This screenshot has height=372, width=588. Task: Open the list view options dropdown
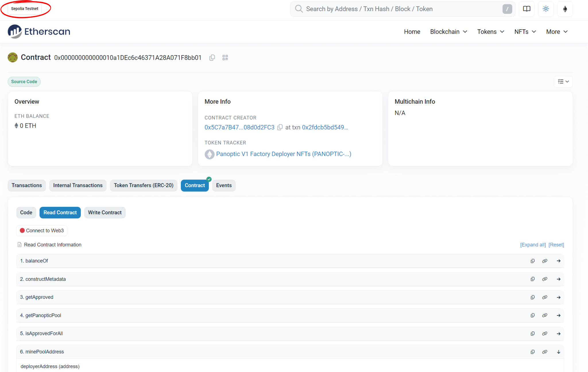click(563, 82)
